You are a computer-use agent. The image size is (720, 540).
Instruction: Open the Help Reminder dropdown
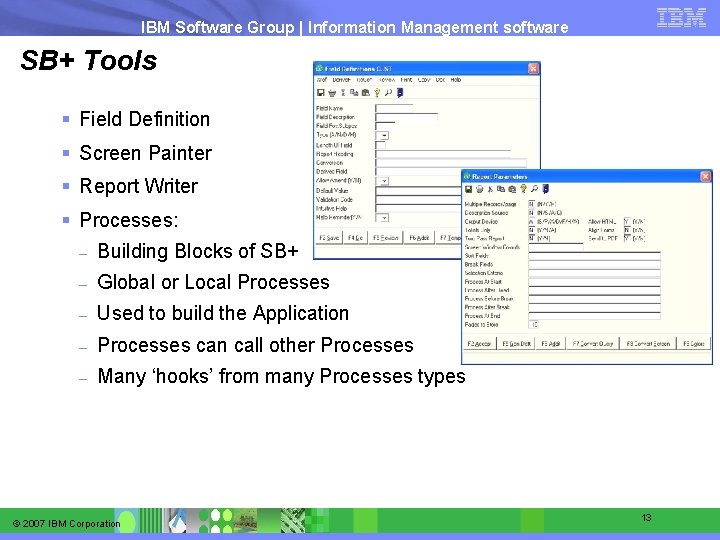[x=384, y=218]
